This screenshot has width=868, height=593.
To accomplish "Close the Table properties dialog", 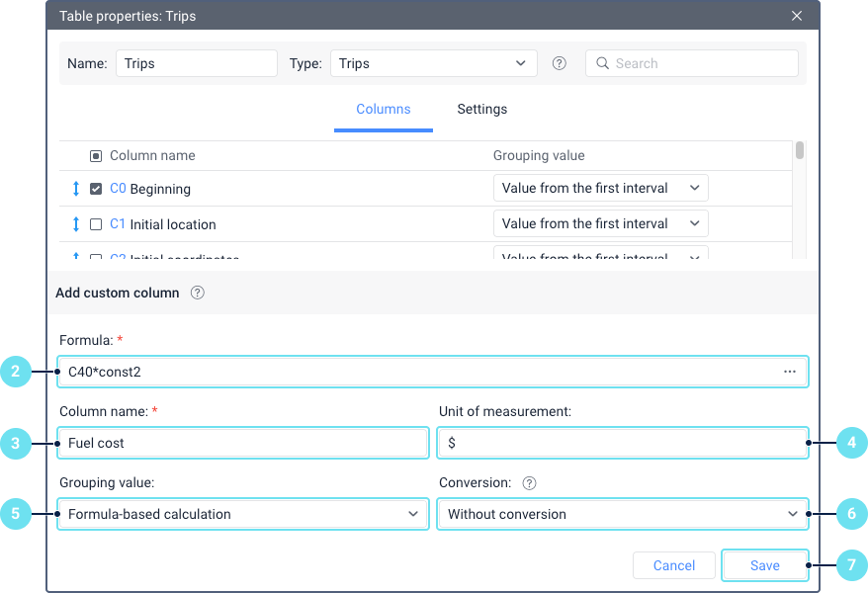I will coord(797,16).
